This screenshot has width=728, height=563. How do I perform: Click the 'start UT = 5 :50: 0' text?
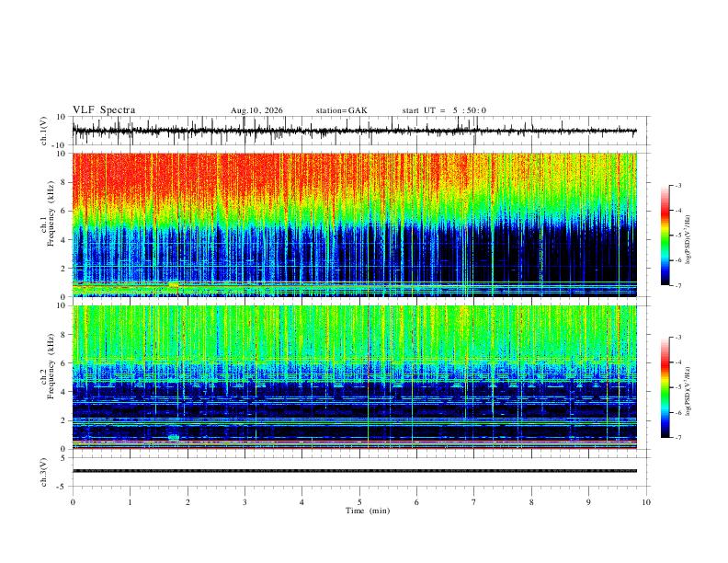[444, 110]
